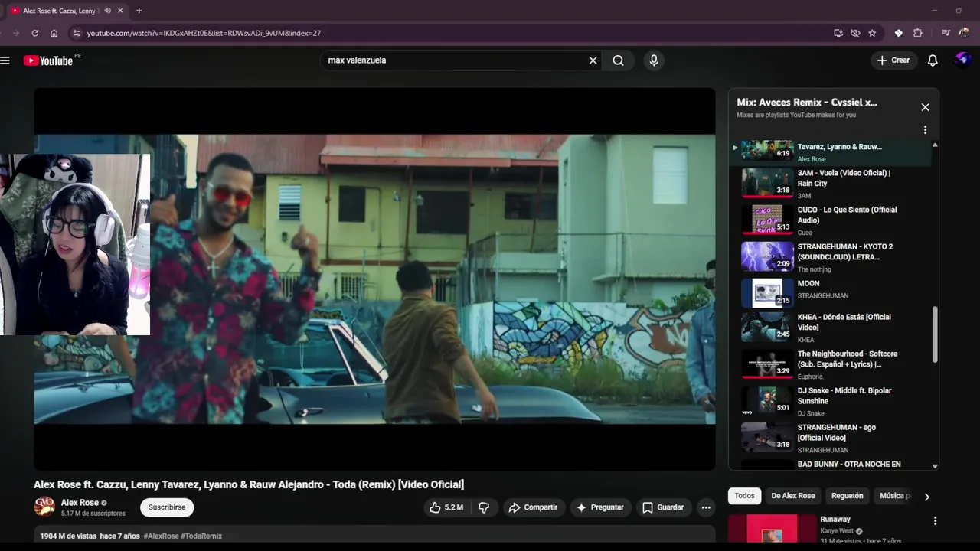Open the Compartir share dialog

click(x=534, y=507)
